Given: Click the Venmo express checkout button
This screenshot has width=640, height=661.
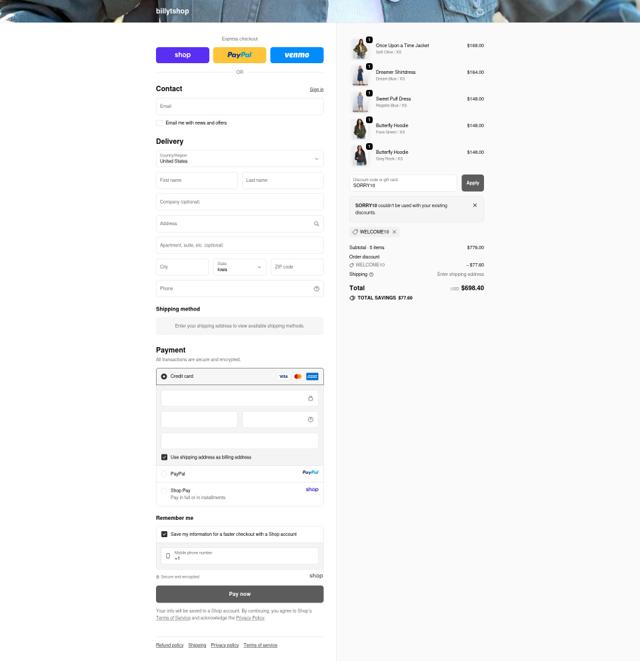Looking at the screenshot, I should (x=297, y=55).
